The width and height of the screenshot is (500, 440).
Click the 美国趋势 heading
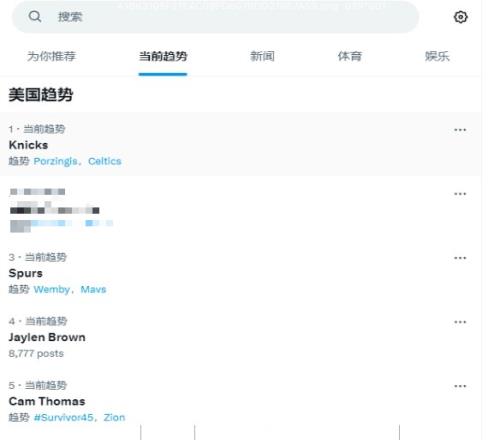(41, 95)
